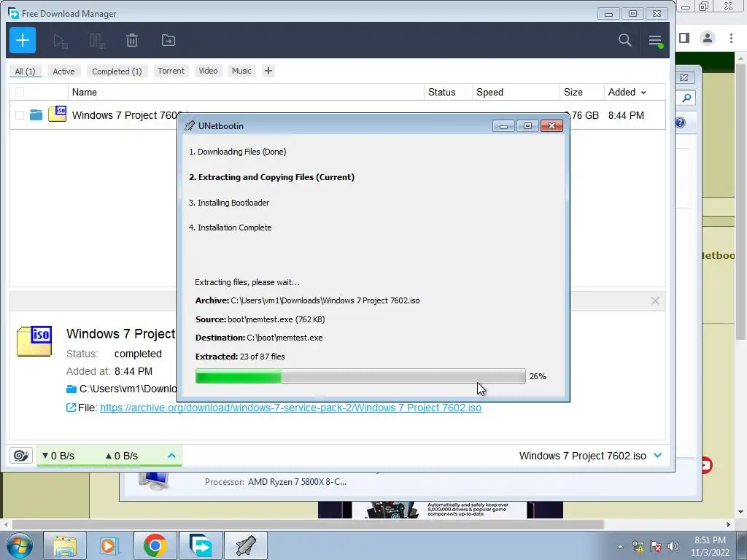
Task: Open search in Free Download Manager
Action: 624,41
